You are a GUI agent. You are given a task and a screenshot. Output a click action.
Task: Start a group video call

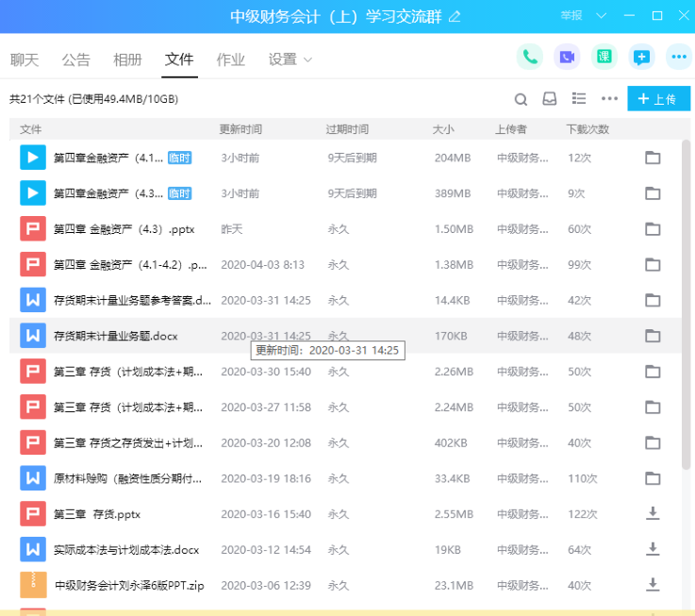[x=567, y=57]
